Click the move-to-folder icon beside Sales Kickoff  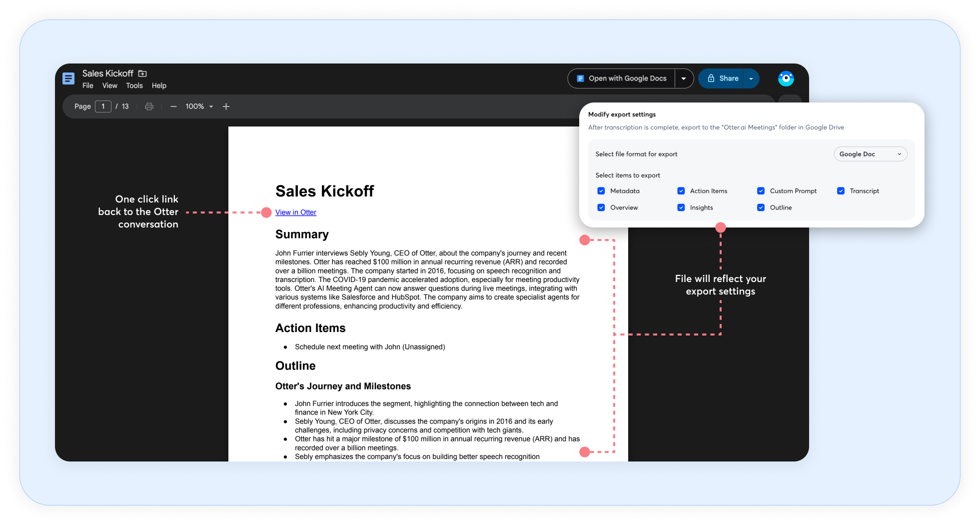[142, 73]
